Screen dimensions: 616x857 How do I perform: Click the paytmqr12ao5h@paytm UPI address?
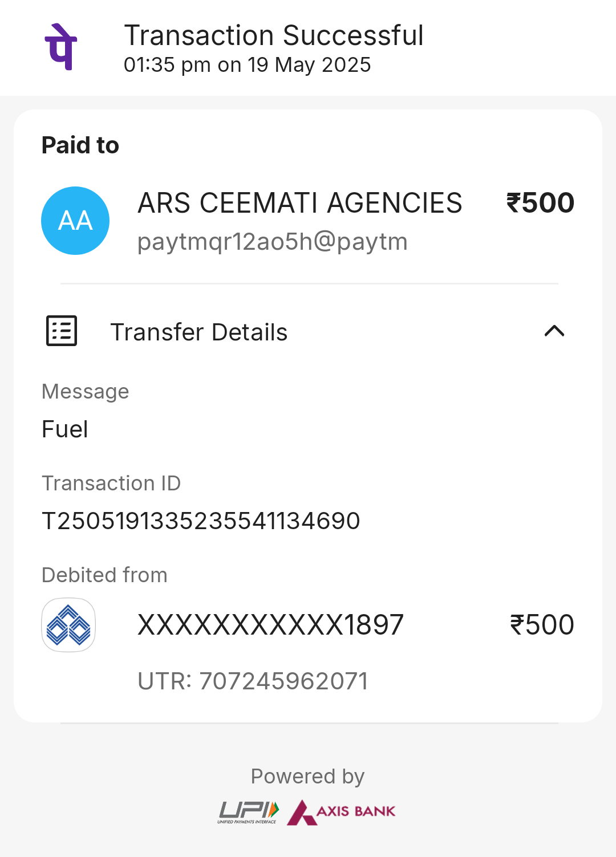(x=273, y=242)
